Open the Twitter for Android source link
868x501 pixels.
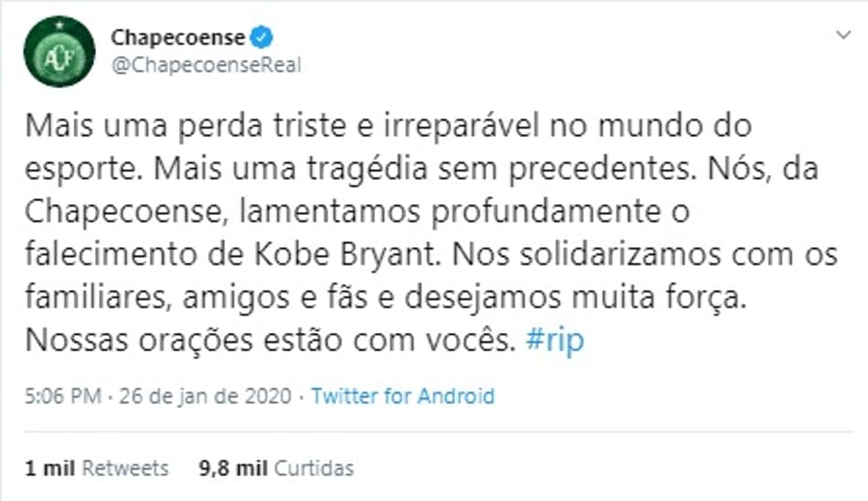point(402,396)
